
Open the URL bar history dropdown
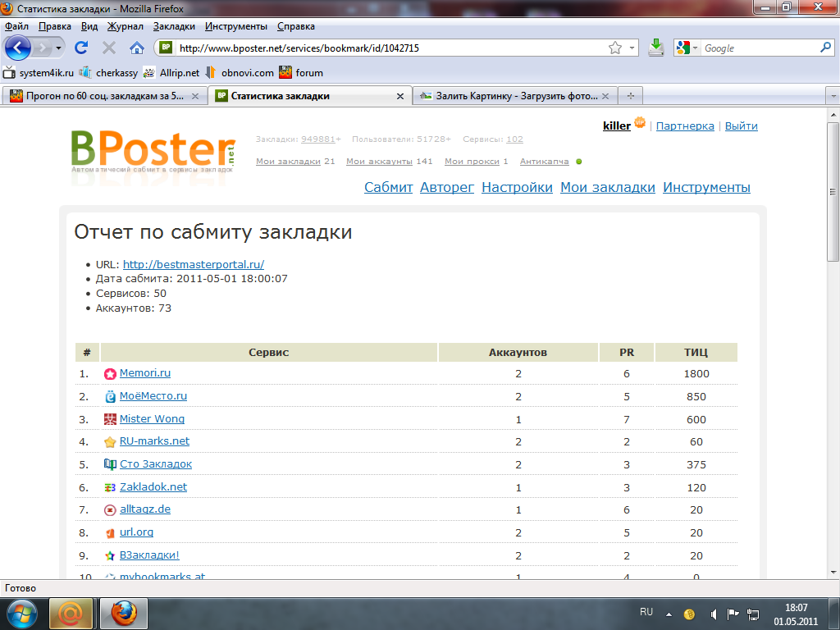coord(632,48)
